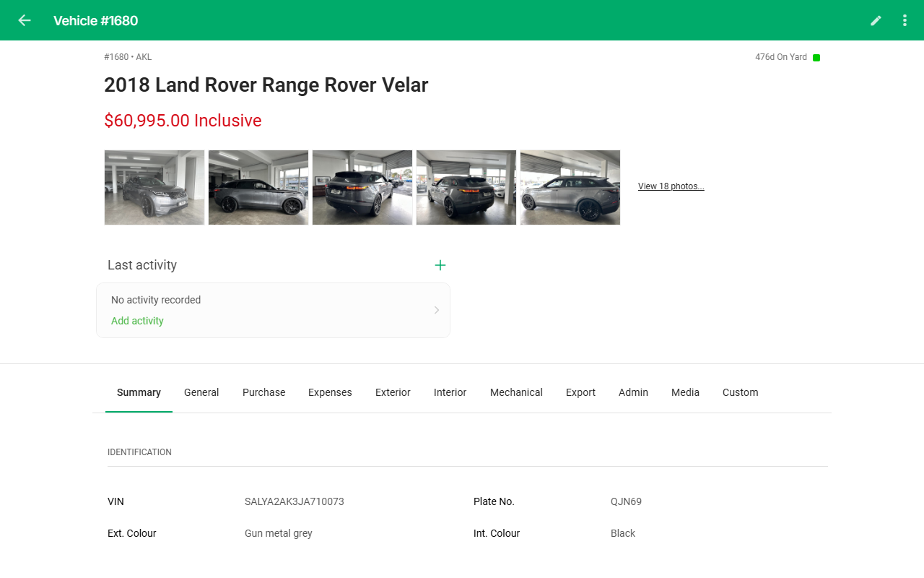The image size is (924, 578).
Task: Edit vehicle with the pencil icon
Action: 876,20
